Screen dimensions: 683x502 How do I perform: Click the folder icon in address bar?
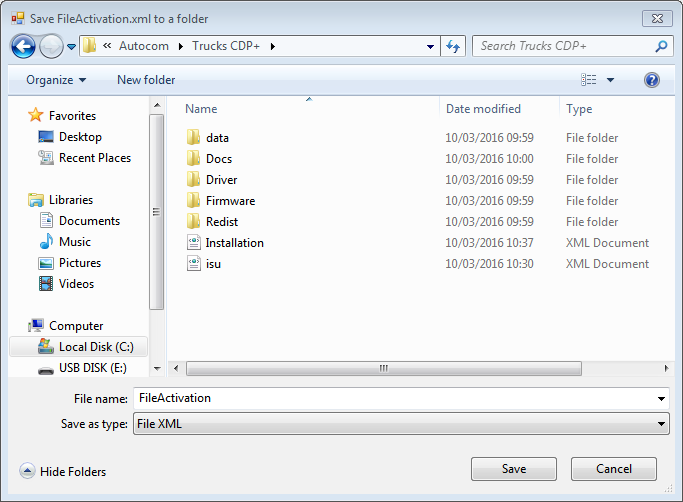click(90, 45)
